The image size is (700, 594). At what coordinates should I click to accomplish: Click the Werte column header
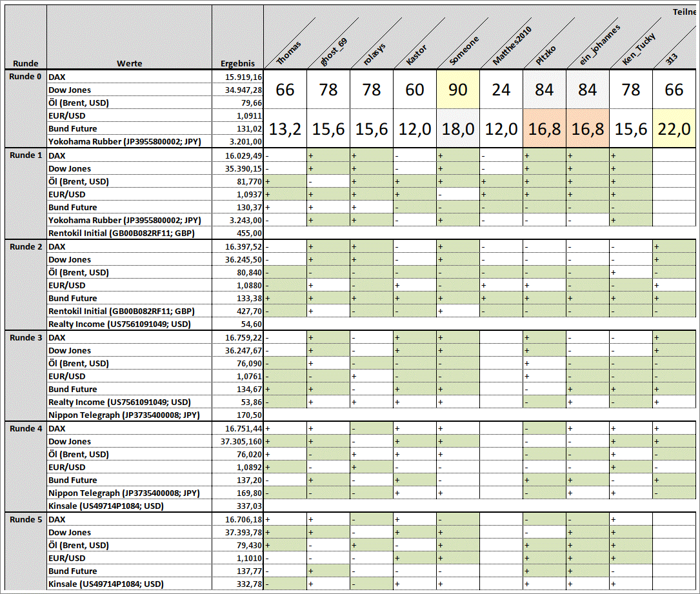[130, 63]
